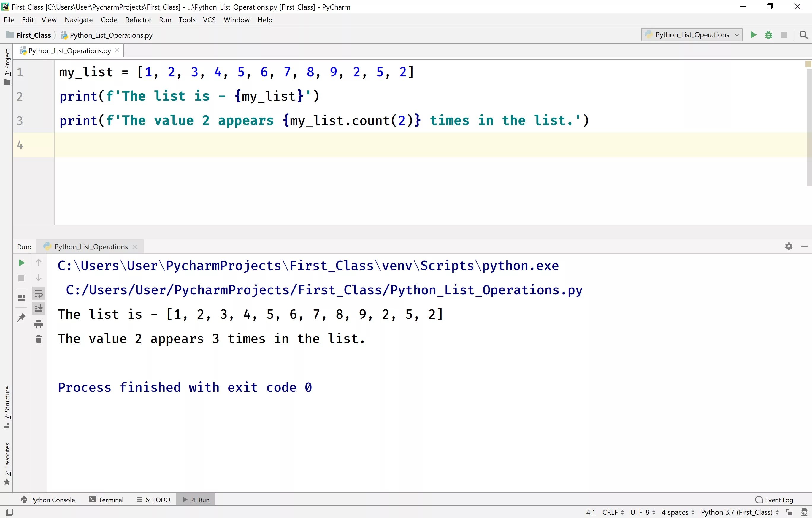Switch to the Terminal tool tab
The width and height of the screenshot is (812, 518).
106,500
